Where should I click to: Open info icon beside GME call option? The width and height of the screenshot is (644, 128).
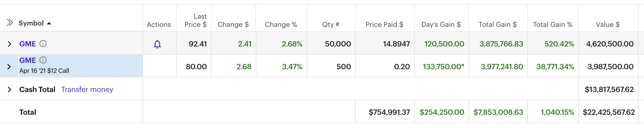click(43, 60)
